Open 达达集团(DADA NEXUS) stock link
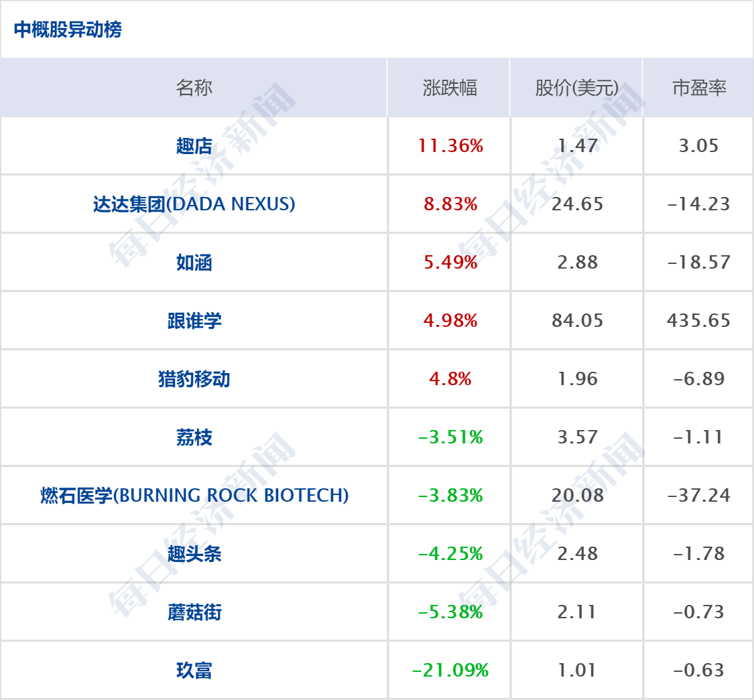This screenshot has width=754, height=700. point(194,204)
